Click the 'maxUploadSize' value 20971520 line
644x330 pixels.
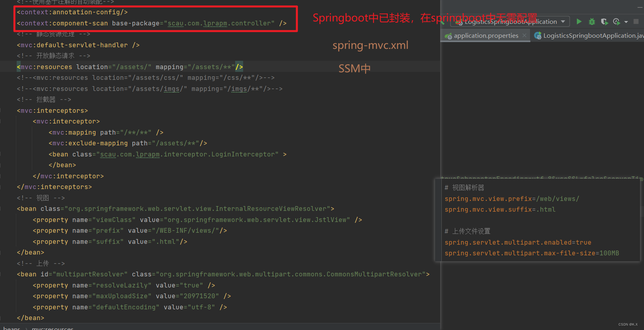point(132,296)
